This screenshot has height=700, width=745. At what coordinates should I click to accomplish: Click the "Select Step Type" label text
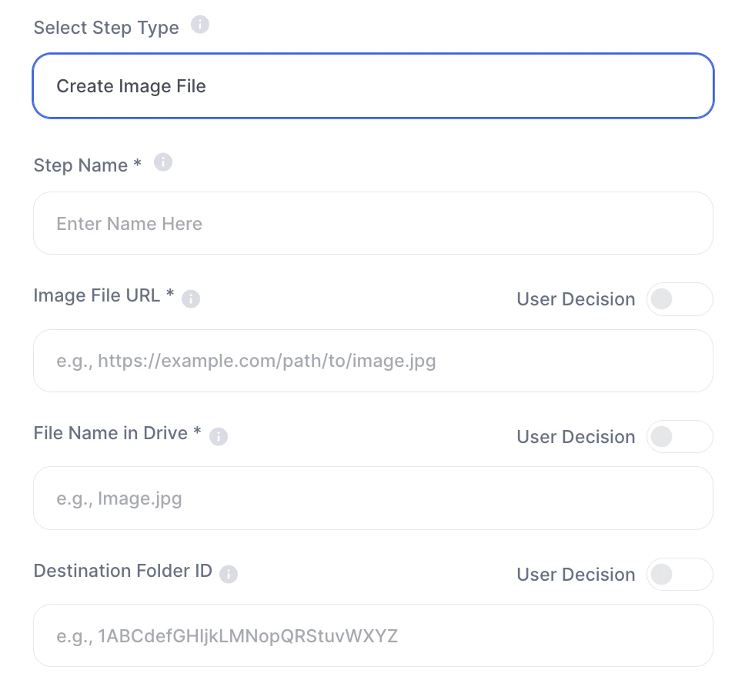coord(106,28)
